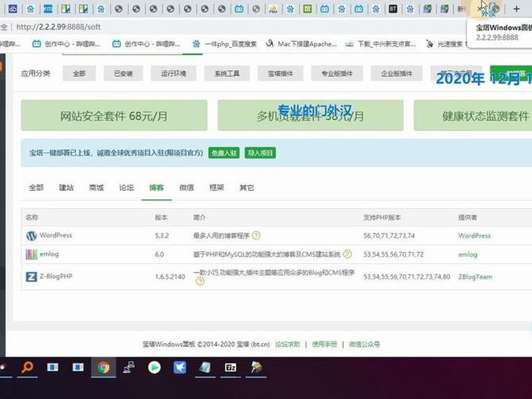Click the WordPress logo icon in table

(31, 235)
